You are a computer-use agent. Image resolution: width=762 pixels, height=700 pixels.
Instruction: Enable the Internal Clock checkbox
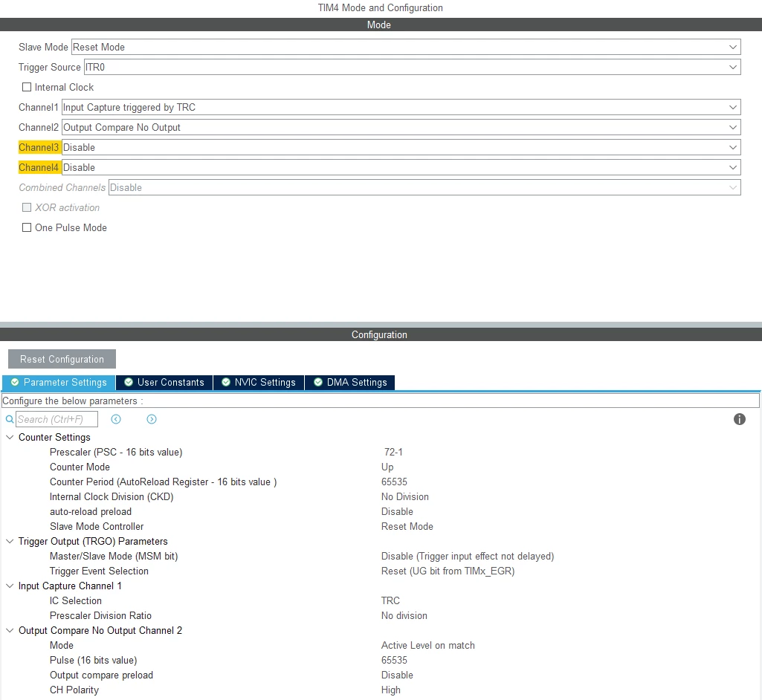pyautogui.click(x=27, y=87)
